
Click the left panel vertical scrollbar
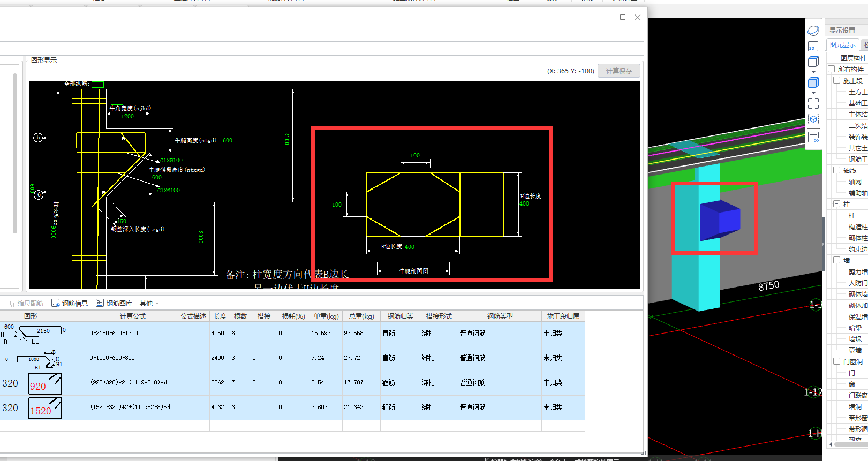(15, 154)
